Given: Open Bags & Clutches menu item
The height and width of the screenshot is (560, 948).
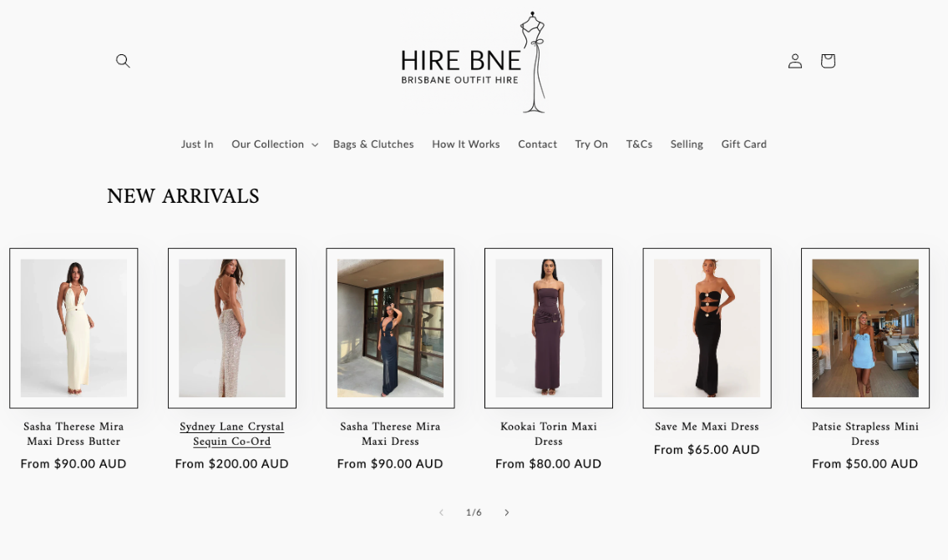Looking at the screenshot, I should (373, 144).
